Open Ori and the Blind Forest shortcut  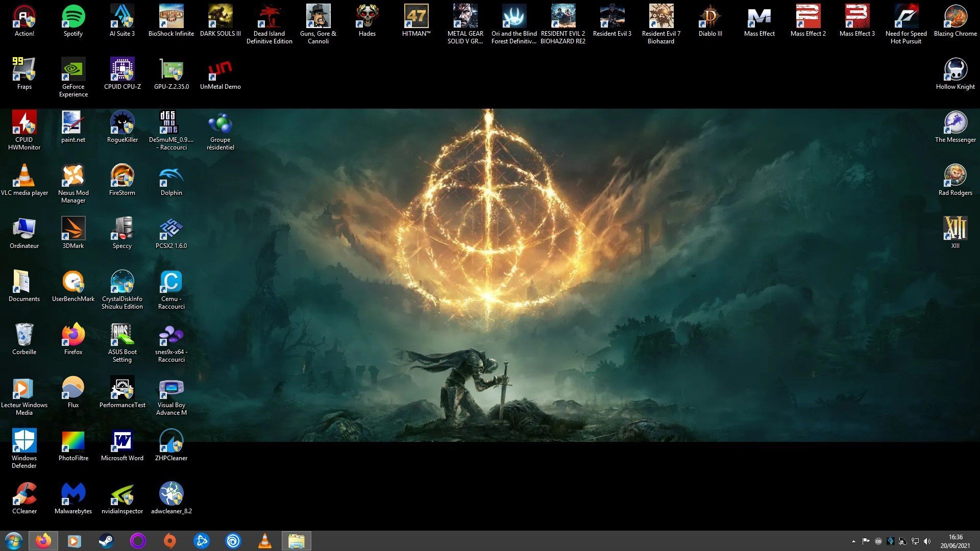pos(514,24)
